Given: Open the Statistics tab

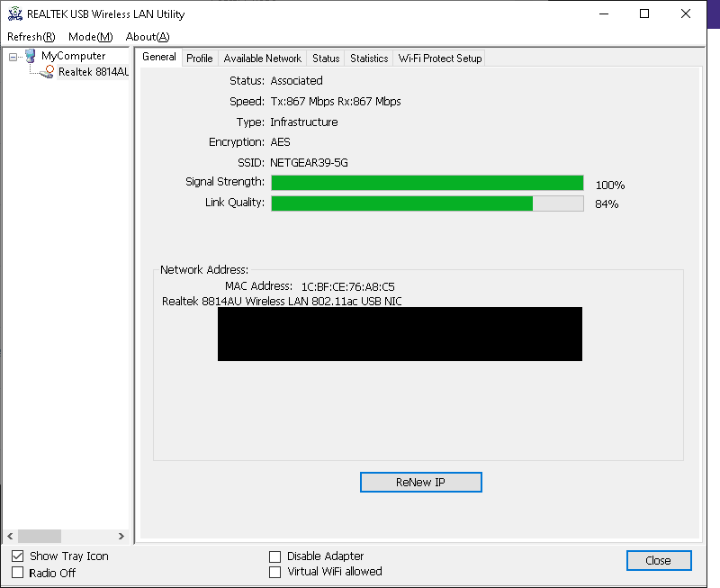Looking at the screenshot, I should 369,59.
